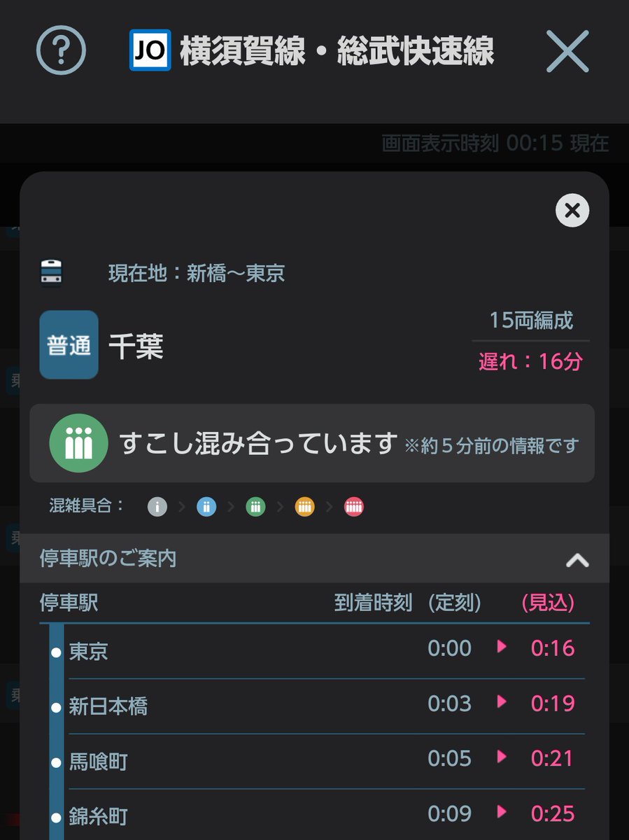The image size is (629, 840).
Task: Select the orange congestion legend icon
Action: pyautogui.click(x=304, y=507)
